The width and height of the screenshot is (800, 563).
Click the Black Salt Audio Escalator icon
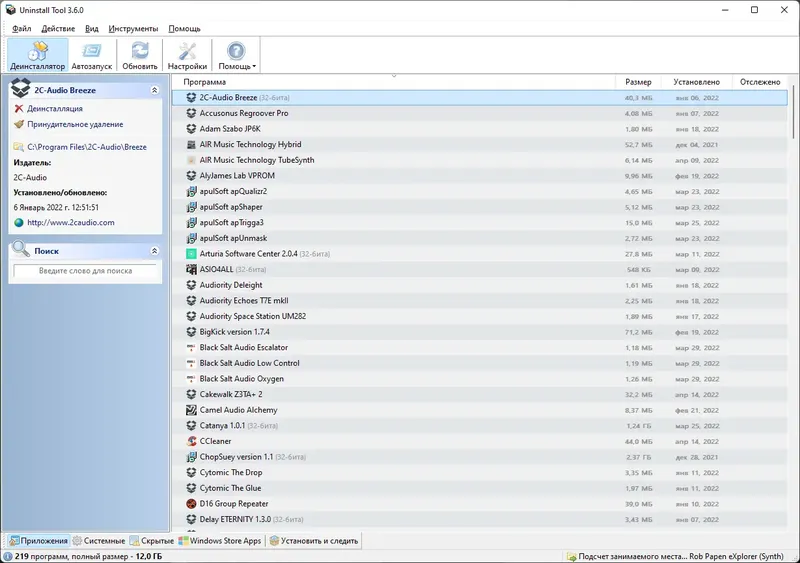(x=191, y=348)
